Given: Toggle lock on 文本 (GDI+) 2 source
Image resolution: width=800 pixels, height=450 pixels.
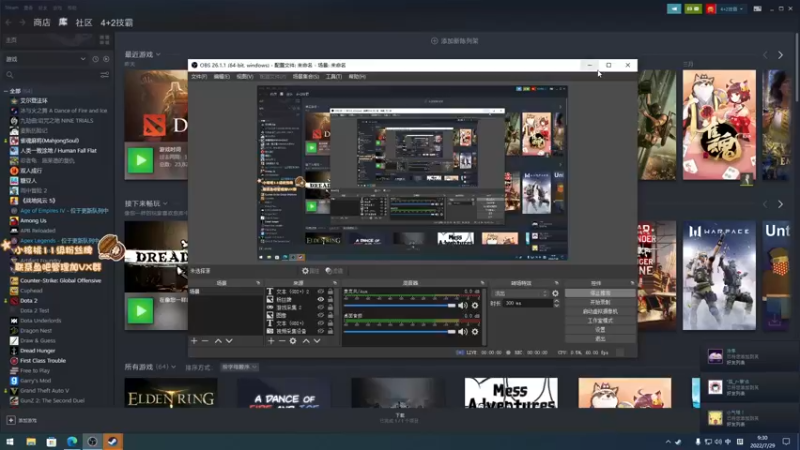Looking at the screenshot, I should click(330, 292).
